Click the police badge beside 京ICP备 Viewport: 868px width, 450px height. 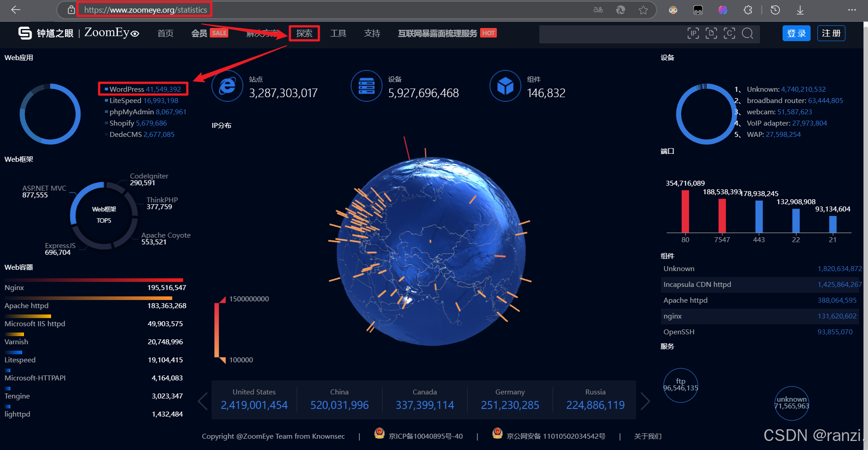tap(379, 433)
